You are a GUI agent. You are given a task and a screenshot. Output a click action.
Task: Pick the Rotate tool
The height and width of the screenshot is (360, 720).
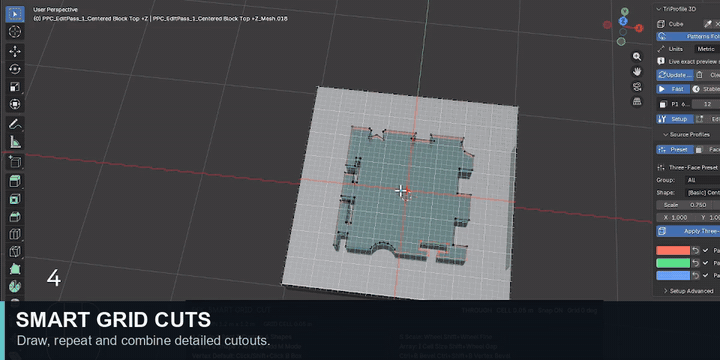pos(15,69)
